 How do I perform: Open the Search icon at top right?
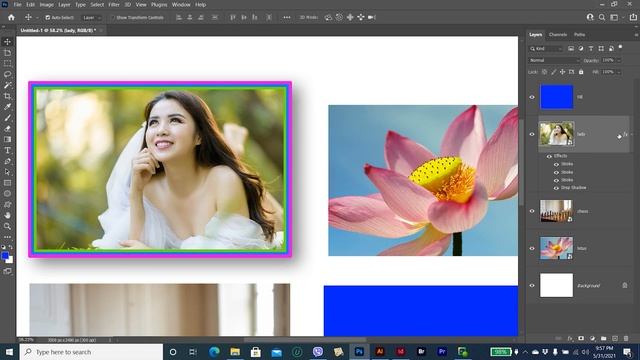[602, 18]
